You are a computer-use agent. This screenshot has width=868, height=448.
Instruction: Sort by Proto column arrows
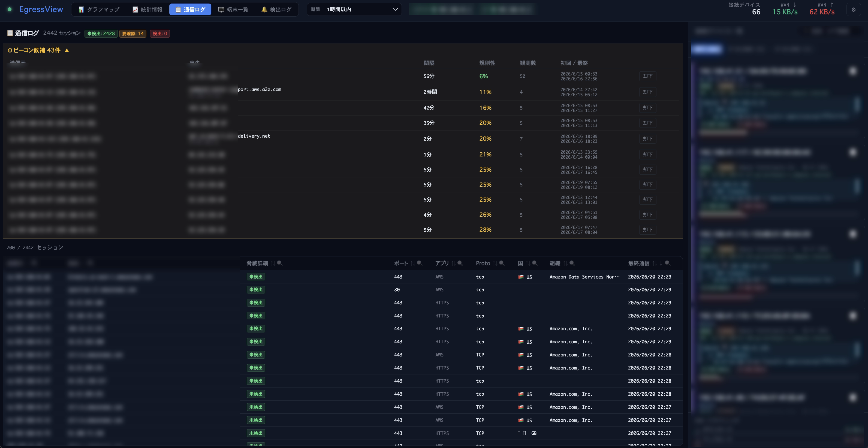point(495,264)
